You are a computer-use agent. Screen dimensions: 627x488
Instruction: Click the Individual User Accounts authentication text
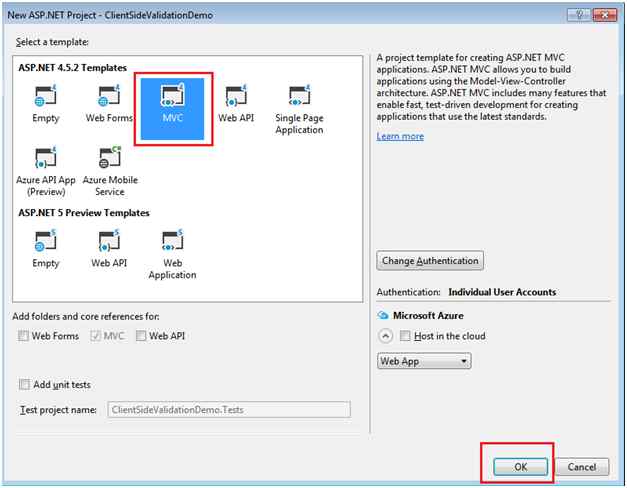[x=502, y=292]
